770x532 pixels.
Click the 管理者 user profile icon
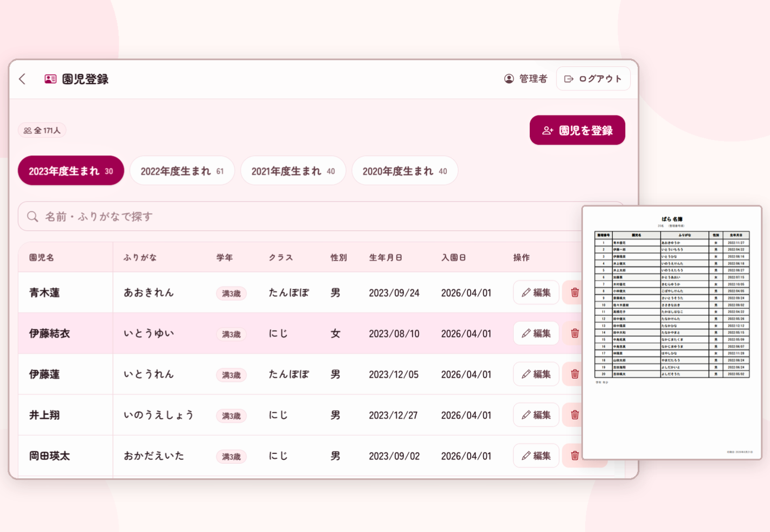click(509, 79)
